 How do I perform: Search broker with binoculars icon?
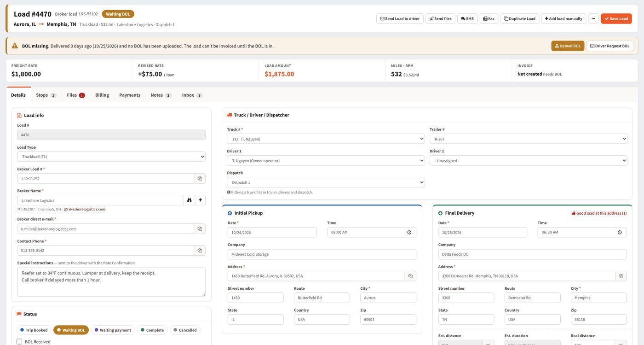tap(189, 200)
